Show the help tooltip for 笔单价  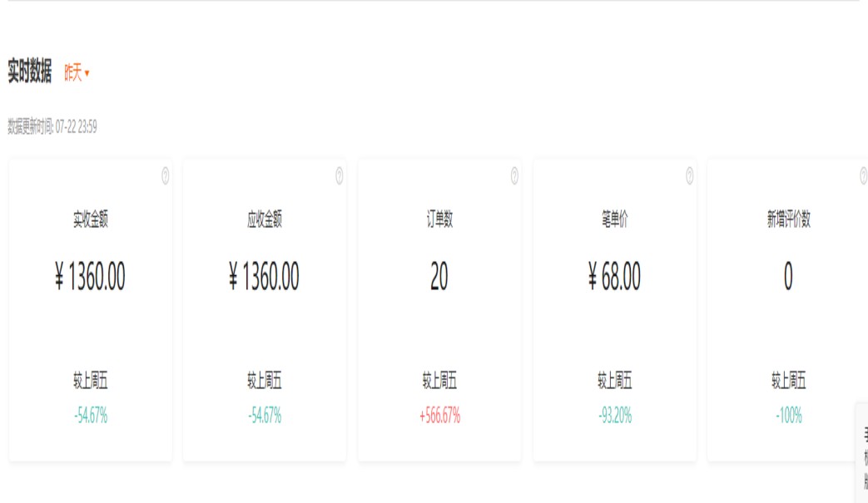[689, 176]
